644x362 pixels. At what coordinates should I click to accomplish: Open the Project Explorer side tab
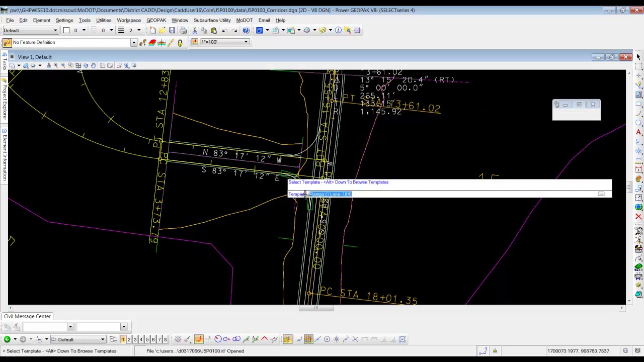tap(4, 99)
